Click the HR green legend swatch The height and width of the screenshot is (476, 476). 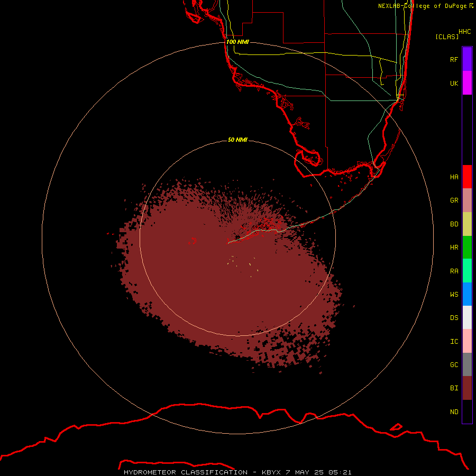467,247
